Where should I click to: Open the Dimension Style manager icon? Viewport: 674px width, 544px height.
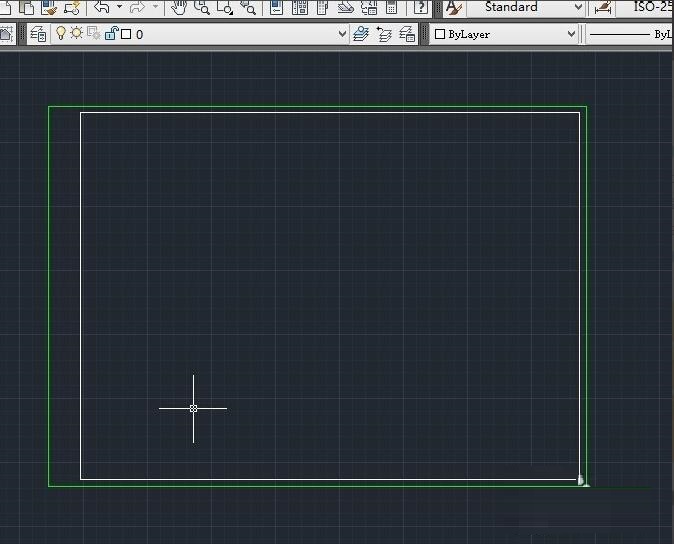[603, 8]
